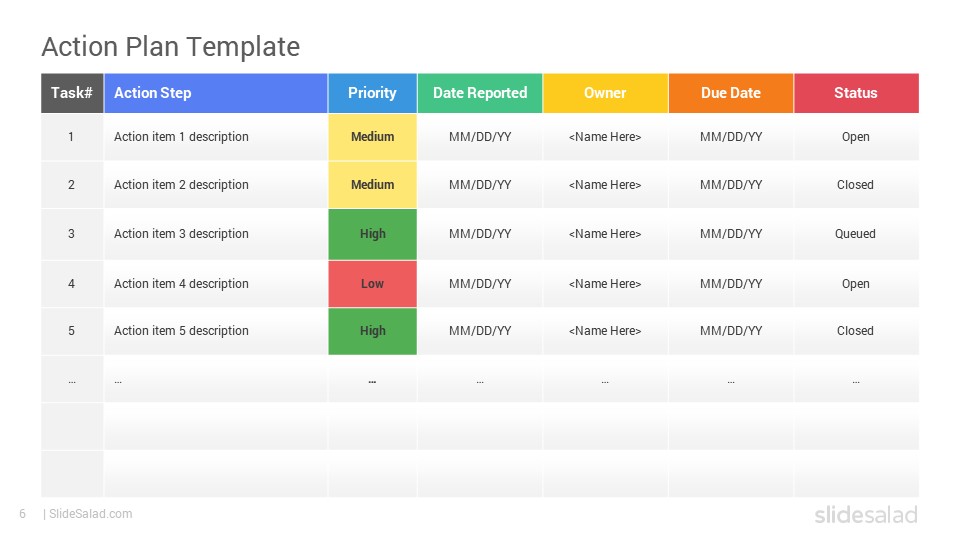The height and width of the screenshot is (540, 960).
Task: Click task number 4 cell
Action: pos(72,284)
